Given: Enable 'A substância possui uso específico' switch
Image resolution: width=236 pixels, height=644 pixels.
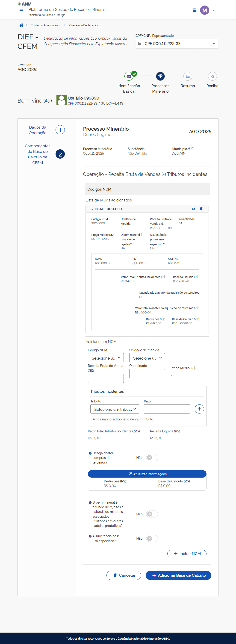Looking at the screenshot, I should tap(152, 538).
